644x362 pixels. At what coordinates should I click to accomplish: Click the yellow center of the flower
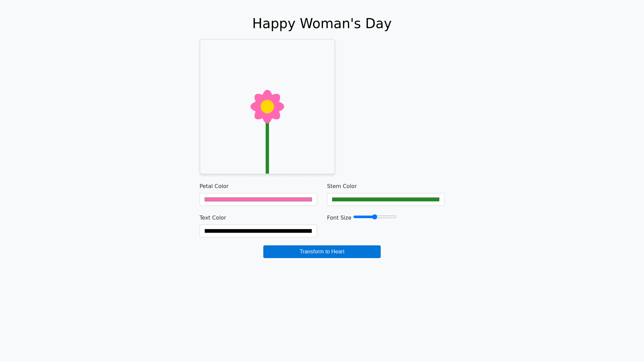coord(267,107)
